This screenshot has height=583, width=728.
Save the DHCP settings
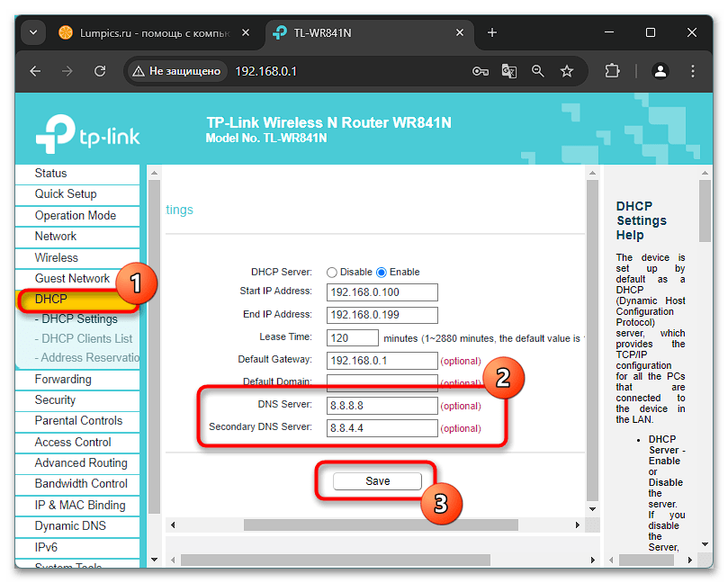pos(377,481)
